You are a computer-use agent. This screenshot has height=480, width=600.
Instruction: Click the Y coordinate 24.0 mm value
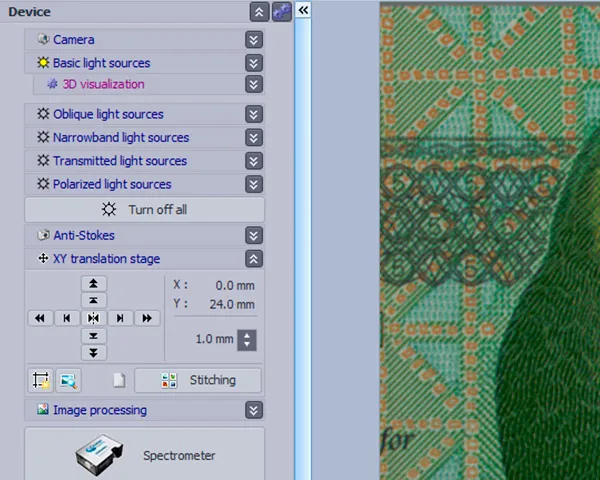click(x=232, y=304)
